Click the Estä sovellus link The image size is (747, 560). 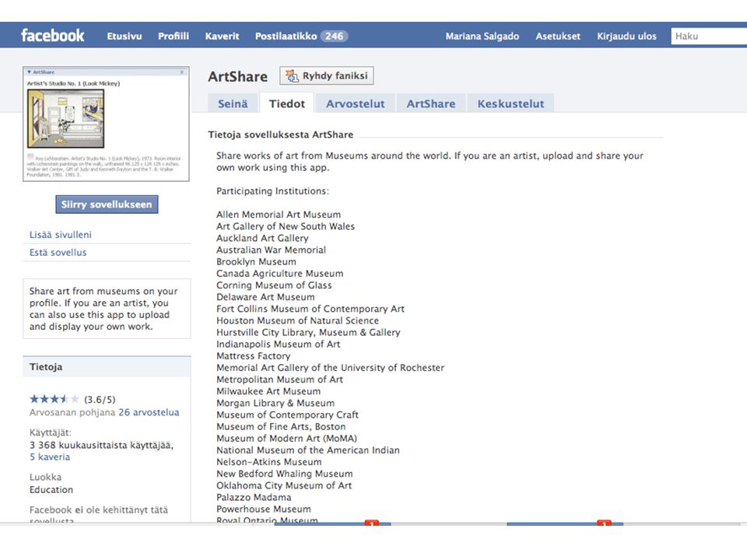pos(58,252)
